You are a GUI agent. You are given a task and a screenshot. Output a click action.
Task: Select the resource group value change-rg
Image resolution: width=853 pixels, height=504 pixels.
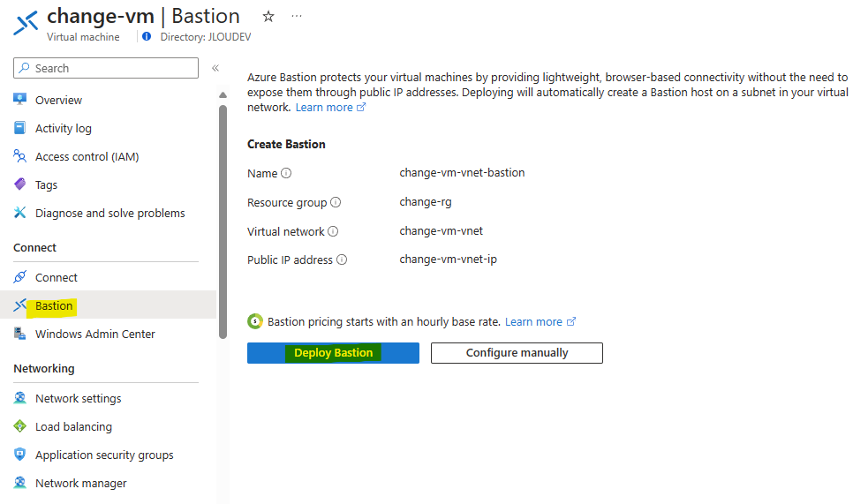coord(426,202)
